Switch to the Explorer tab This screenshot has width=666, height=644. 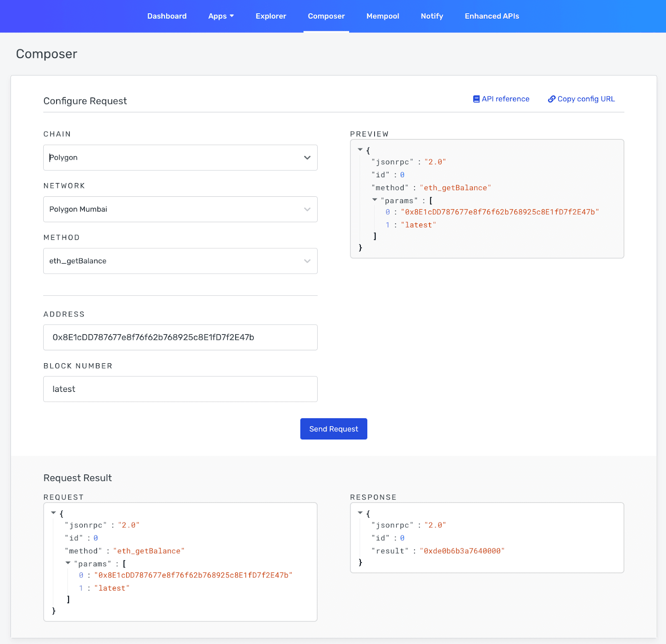click(x=271, y=16)
